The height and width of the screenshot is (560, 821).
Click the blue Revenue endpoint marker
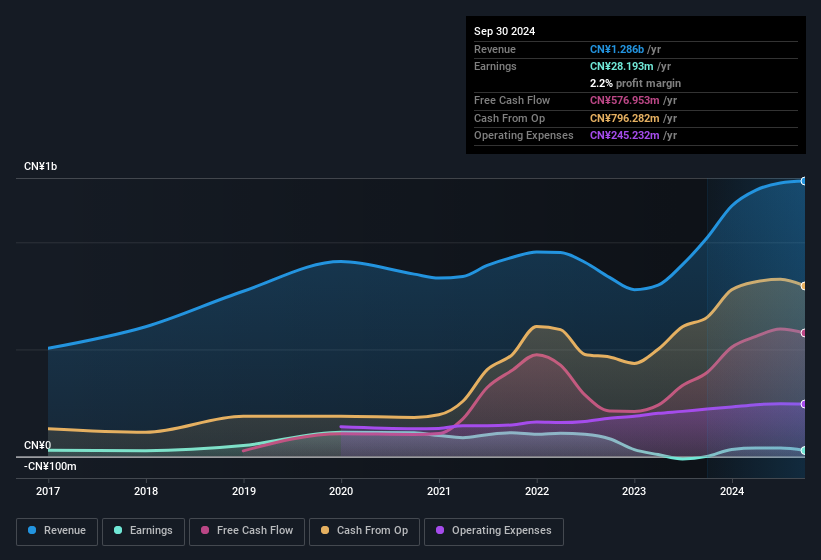pos(804,181)
